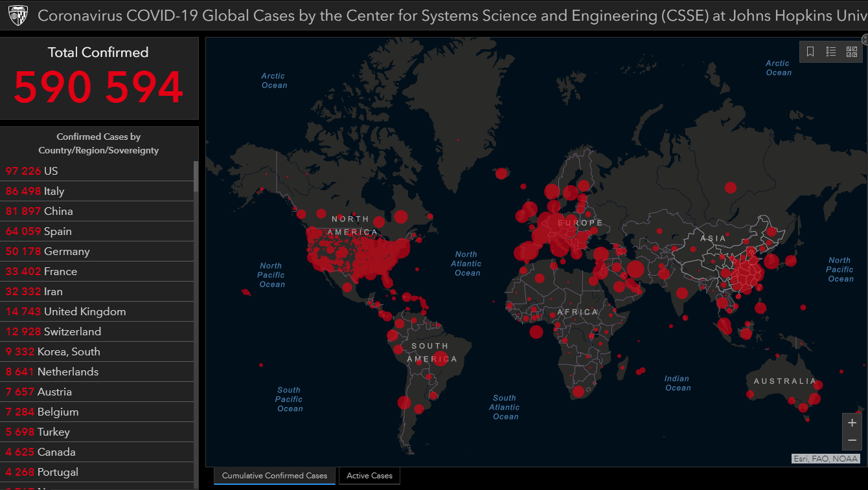Click the Johns Hopkins shield logo
Viewport: 868px width, 490px height.
pyautogui.click(x=18, y=16)
